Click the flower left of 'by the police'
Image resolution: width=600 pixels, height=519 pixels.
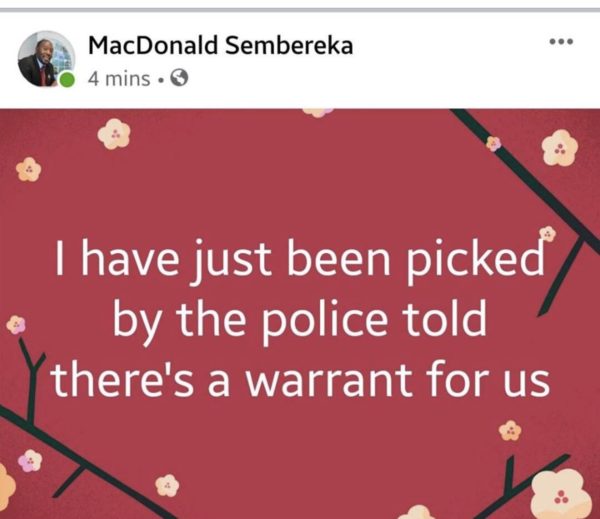click(x=16, y=325)
